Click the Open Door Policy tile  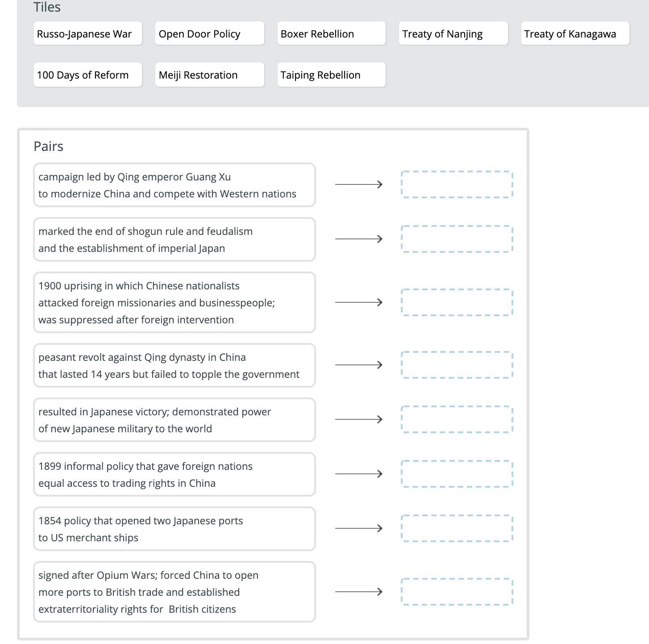(209, 33)
